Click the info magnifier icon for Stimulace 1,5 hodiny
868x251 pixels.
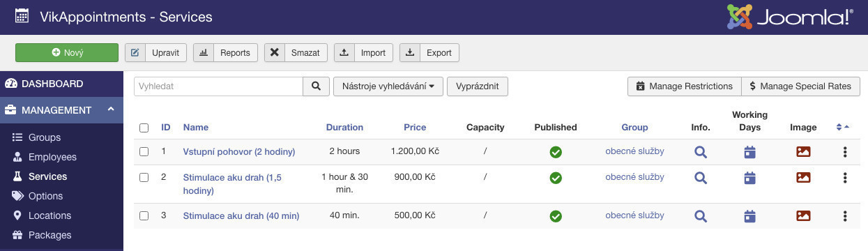pyautogui.click(x=701, y=178)
